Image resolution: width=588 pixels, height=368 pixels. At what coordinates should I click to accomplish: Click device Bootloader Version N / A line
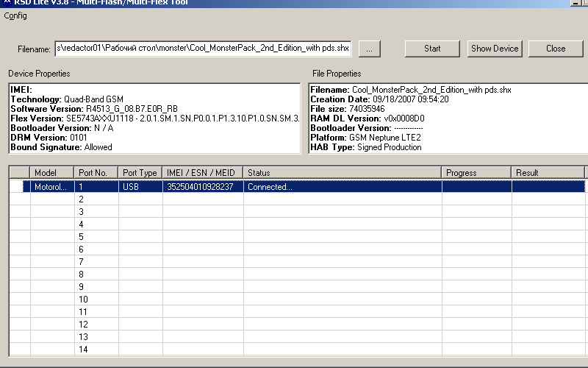62,128
